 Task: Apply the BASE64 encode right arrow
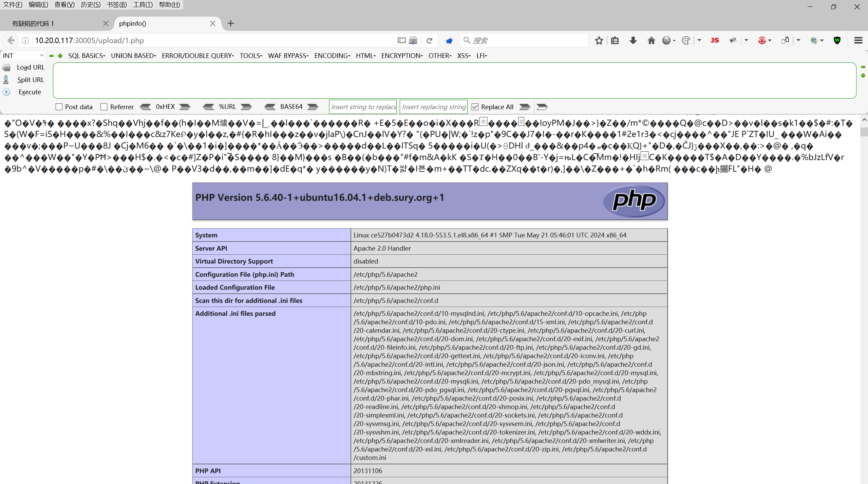313,107
